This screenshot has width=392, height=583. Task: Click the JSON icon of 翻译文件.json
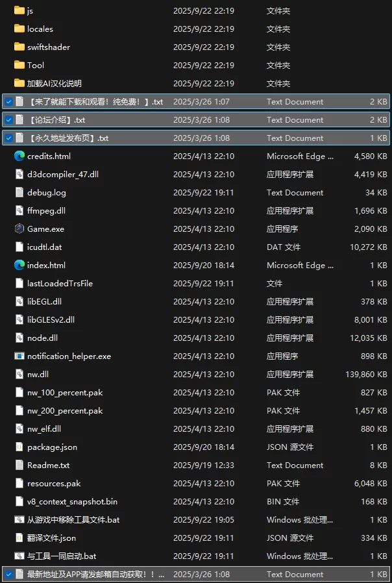[x=19, y=538]
